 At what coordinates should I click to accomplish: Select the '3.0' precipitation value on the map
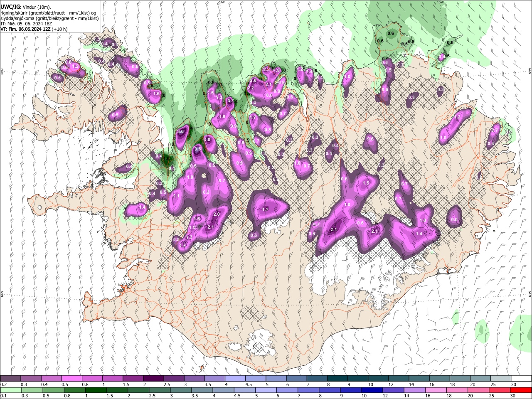[x=207, y=139]
